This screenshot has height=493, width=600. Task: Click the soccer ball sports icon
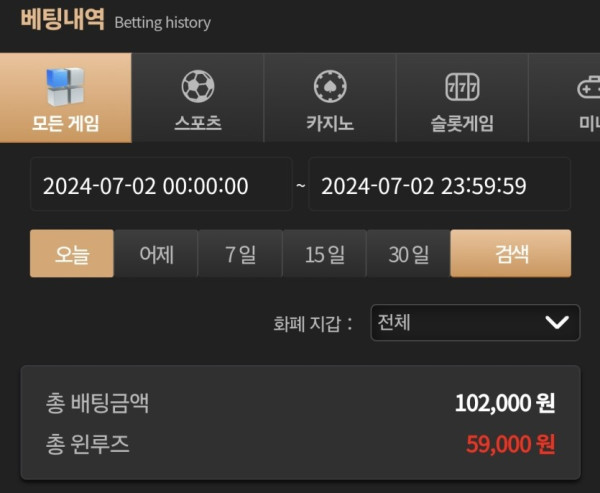pyautogui.click(x=198, y=86)
